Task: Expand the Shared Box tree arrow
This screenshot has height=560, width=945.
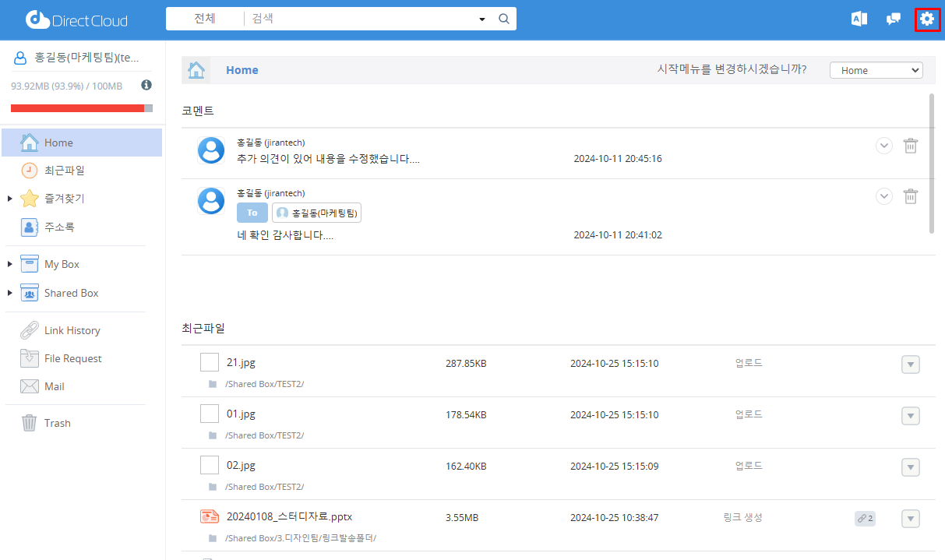Action: point(10,294)
